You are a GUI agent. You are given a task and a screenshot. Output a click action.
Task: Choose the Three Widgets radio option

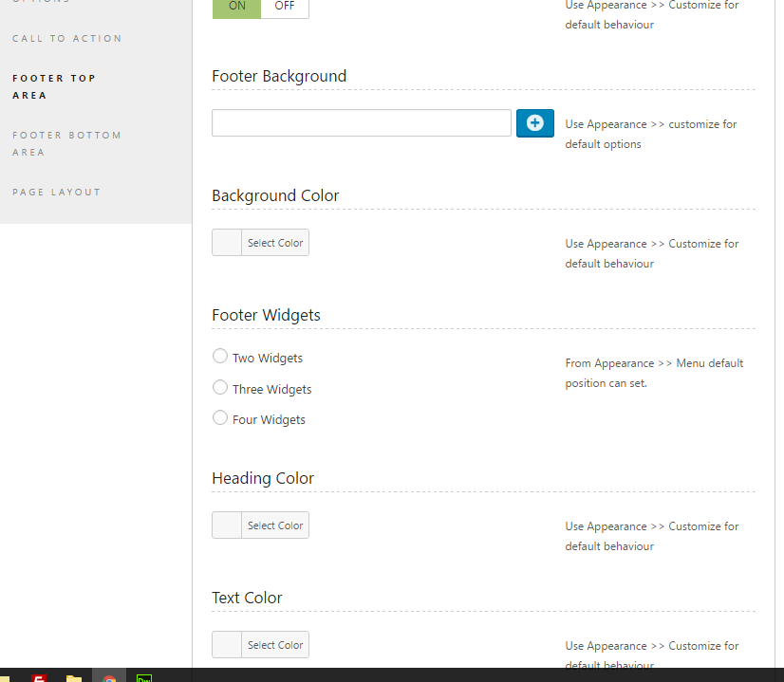click(220, 388)
